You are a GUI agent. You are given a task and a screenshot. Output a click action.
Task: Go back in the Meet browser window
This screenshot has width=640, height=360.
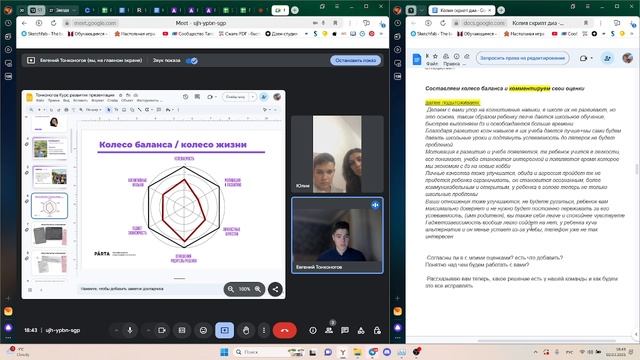click(24, 23)
